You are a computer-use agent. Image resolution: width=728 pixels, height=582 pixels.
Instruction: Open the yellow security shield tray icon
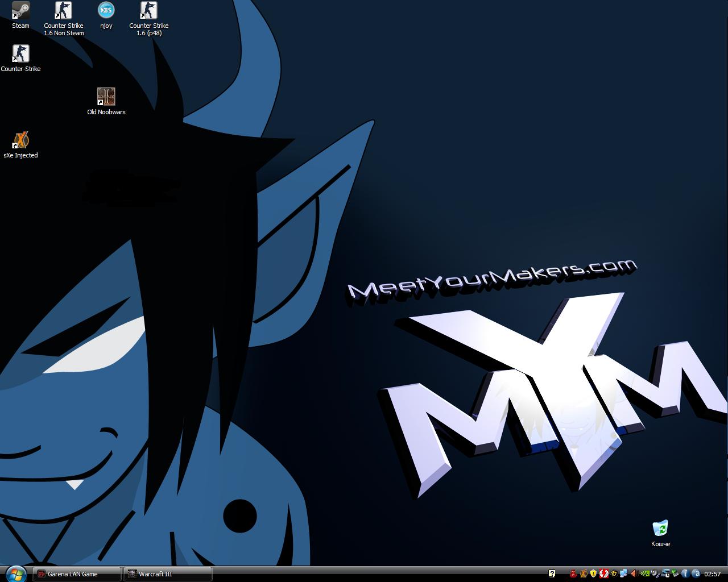[x=593, y=573]
